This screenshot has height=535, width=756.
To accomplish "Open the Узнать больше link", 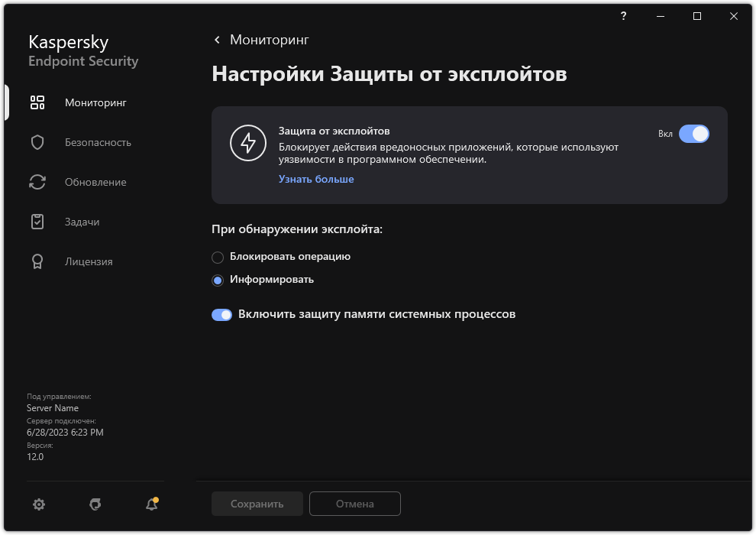I will pos(316,179).
